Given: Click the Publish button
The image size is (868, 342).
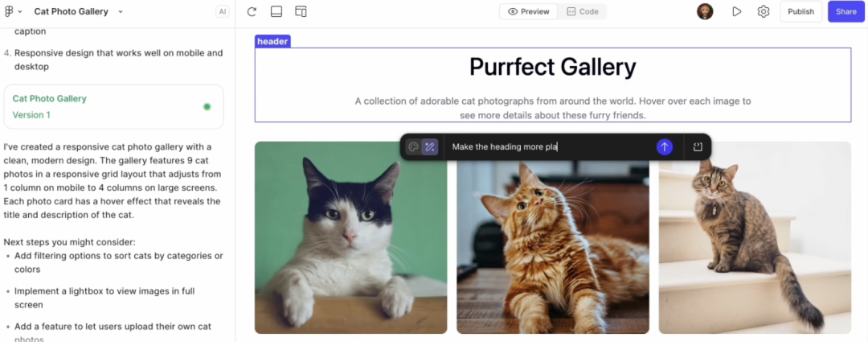Looking at the screenshot, I should tap(800, 12).
